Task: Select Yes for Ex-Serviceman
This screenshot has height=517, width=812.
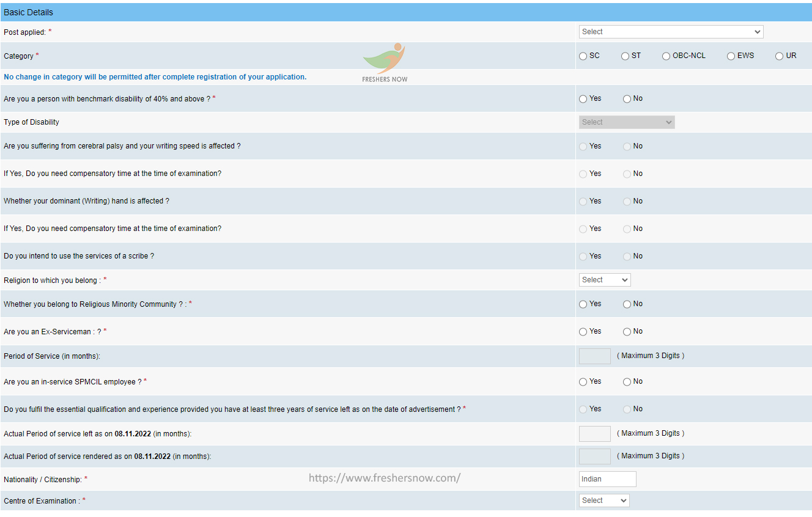Action: tap(583, 332)
